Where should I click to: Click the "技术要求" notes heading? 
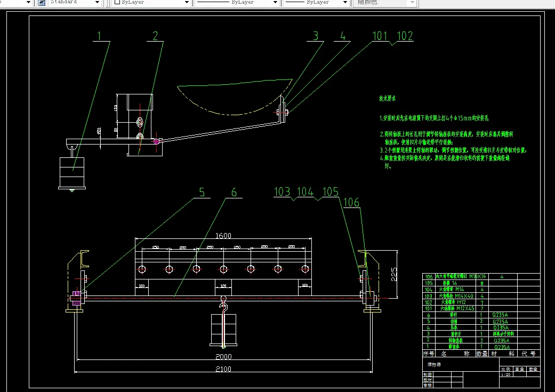(x=387, y=99)
